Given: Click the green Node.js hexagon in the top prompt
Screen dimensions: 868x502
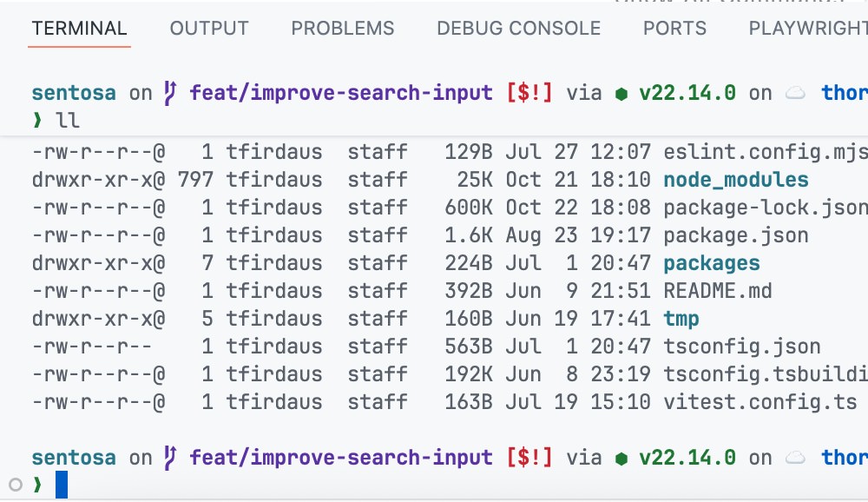Looking at the screenshot, I should coord(622,92).
